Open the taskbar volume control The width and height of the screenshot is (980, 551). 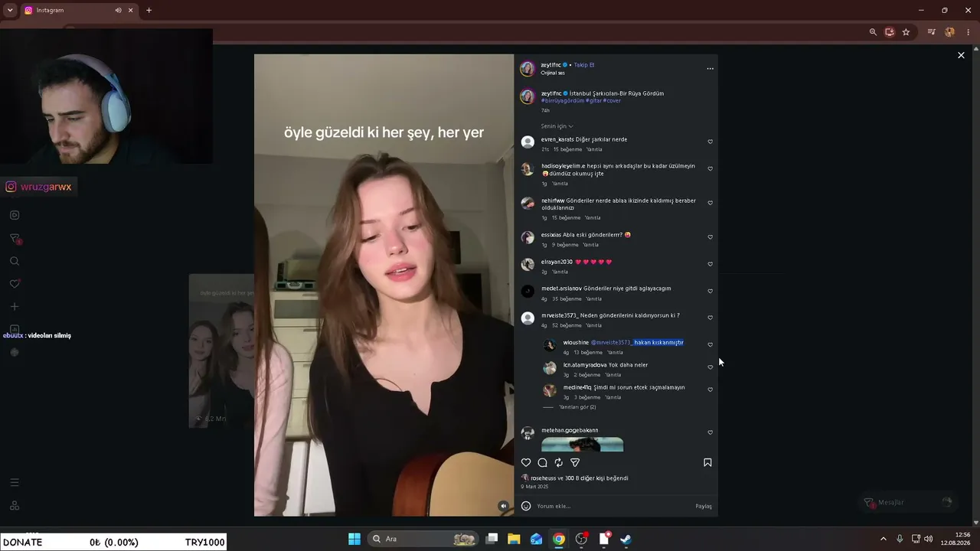(928, 539)
